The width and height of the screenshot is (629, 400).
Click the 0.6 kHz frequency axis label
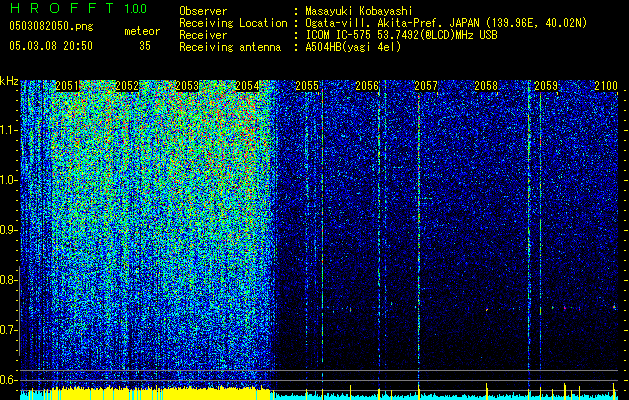tap(9, 380)
